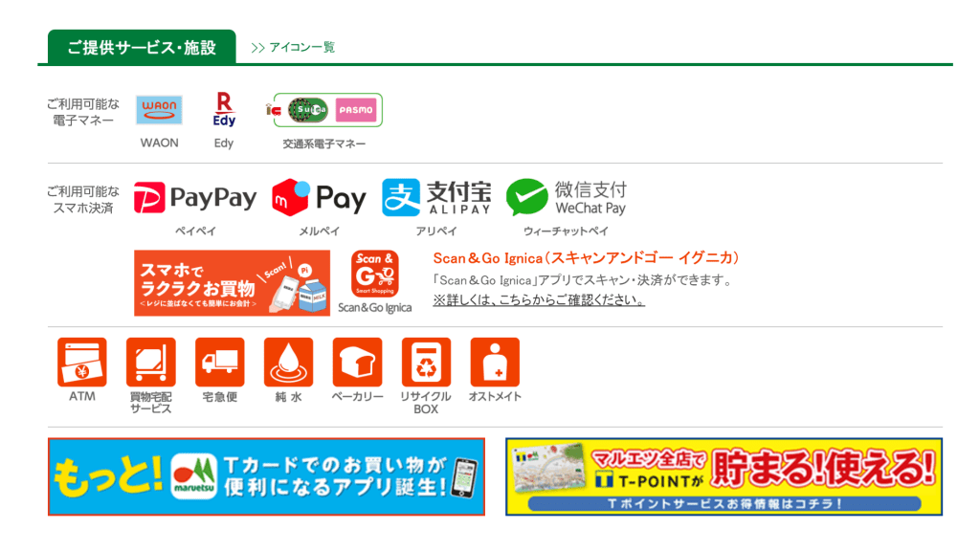Click the 宅急便 truck icon
Viewport: 980px width, 551px height.
pyautogui.click(x=219, y=363)
